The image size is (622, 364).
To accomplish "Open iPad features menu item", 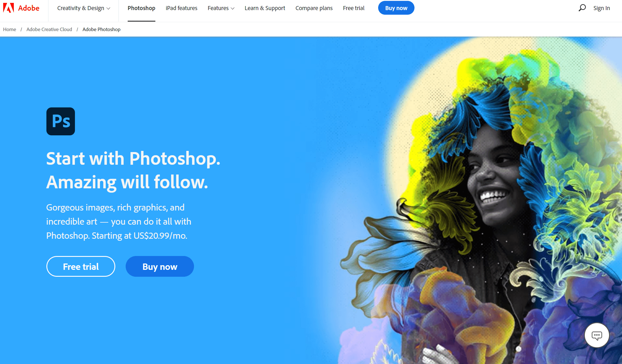I will (181, 8).
